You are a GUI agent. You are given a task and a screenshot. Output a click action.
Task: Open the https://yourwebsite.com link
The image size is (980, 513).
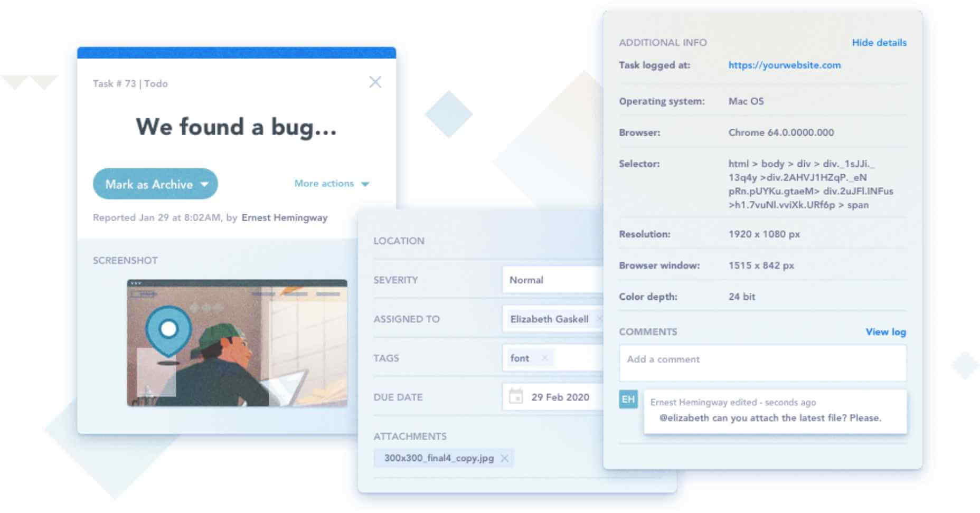click(x=784, y=65)
